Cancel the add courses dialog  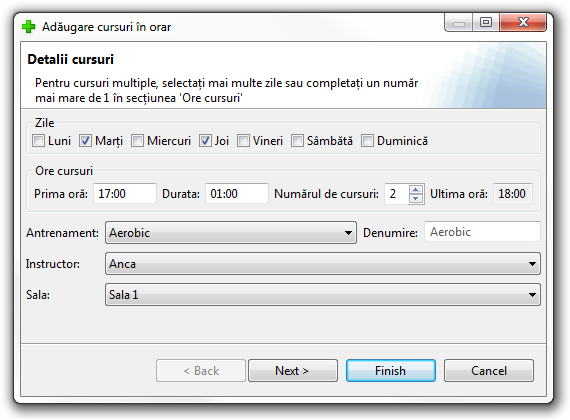click(489, 371)
